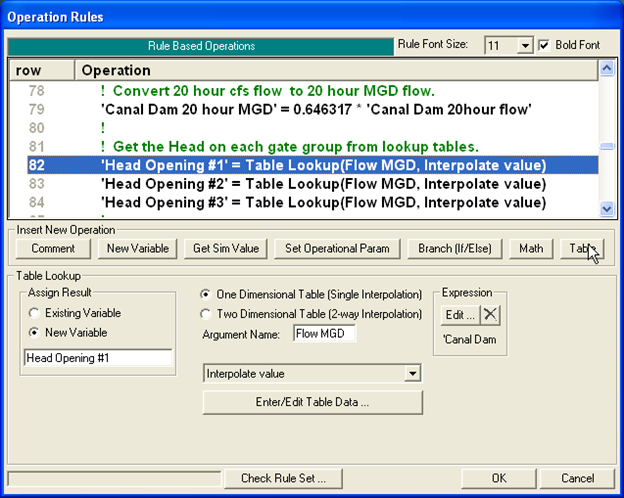Choose One Dimensional Table option
624x498 pixels.
(206, 295)
